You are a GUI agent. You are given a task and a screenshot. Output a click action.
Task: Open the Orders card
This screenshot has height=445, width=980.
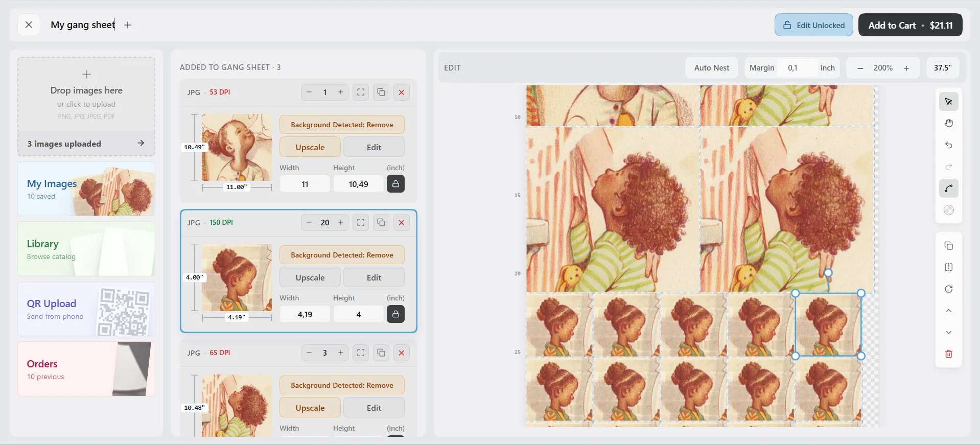click(86, 369)
